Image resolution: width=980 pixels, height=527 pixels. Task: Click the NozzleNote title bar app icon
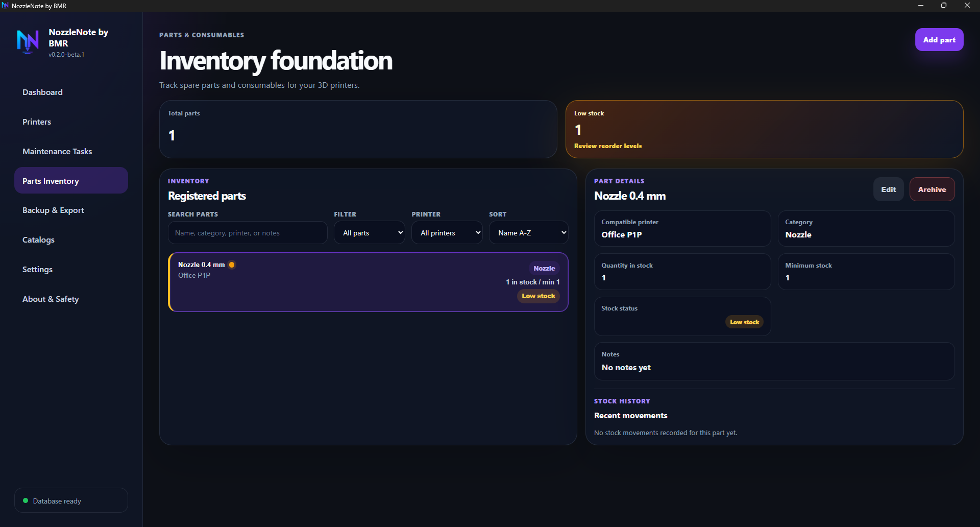(x=5, y=6)
